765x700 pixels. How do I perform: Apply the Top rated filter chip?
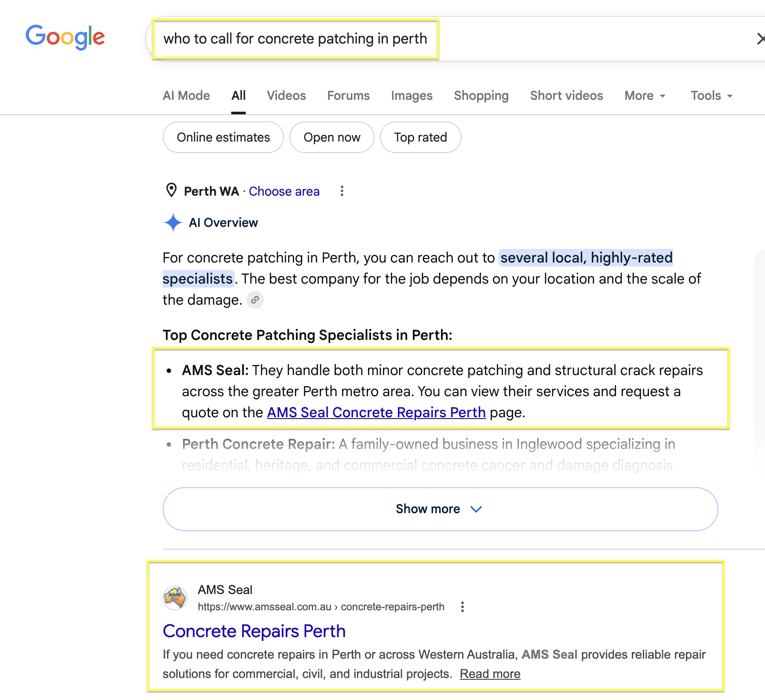[x=420, y=137]
